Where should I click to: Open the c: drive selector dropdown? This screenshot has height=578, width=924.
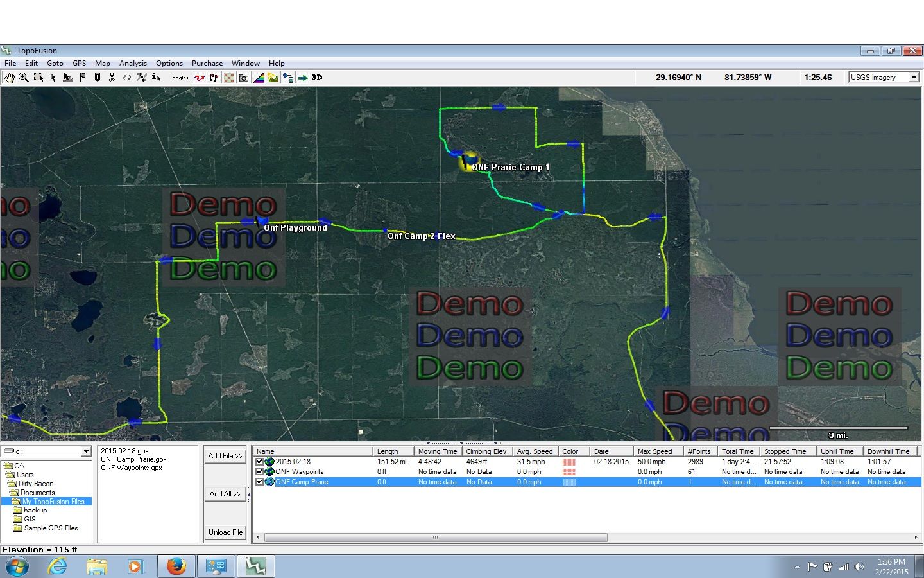click(x=86, y=452)
